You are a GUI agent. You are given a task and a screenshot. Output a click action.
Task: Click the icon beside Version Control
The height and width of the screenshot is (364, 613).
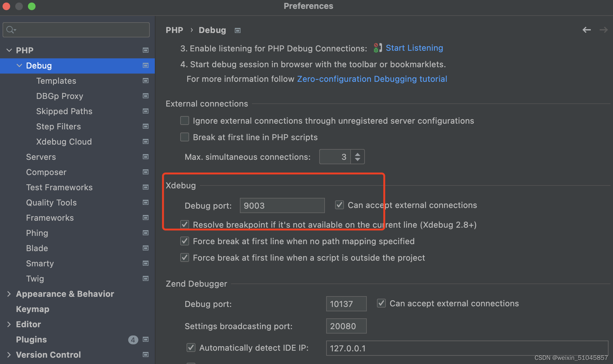(x=146, y=354)
